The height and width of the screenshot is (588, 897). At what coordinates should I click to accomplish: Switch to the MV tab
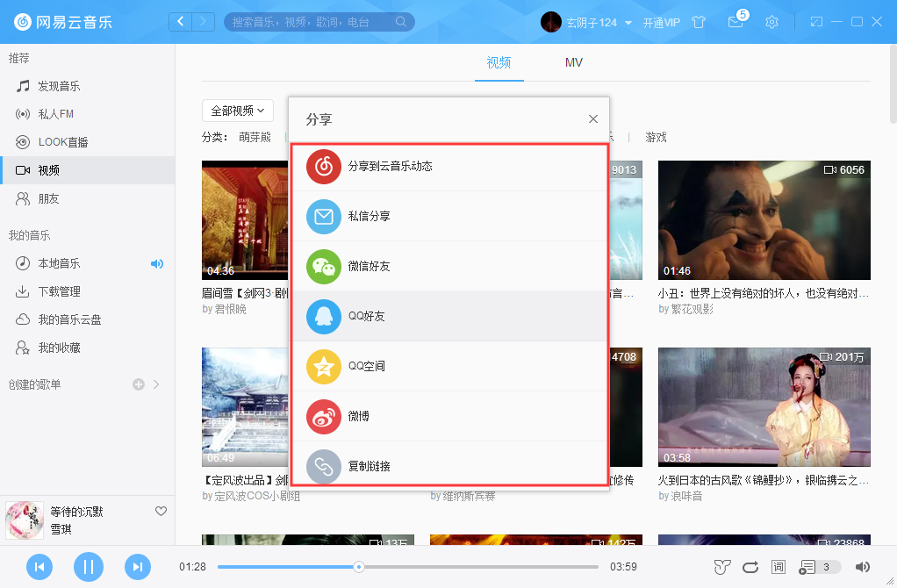(573, 62)
